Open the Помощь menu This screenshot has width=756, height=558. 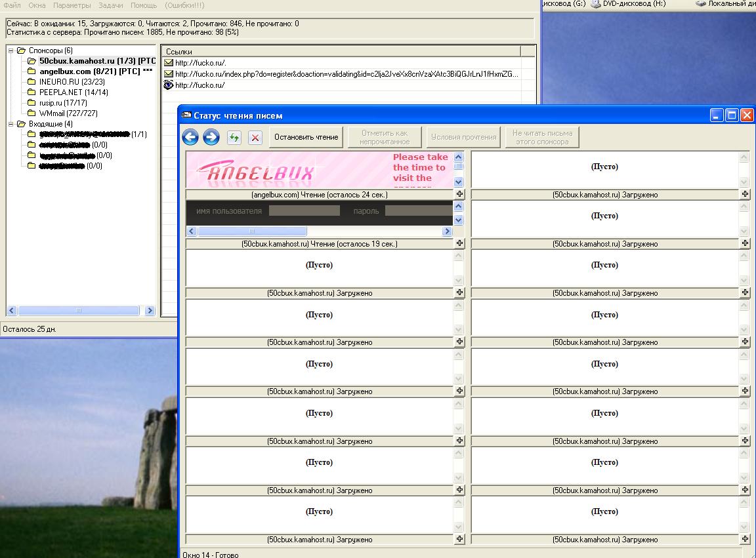[144, 5]
